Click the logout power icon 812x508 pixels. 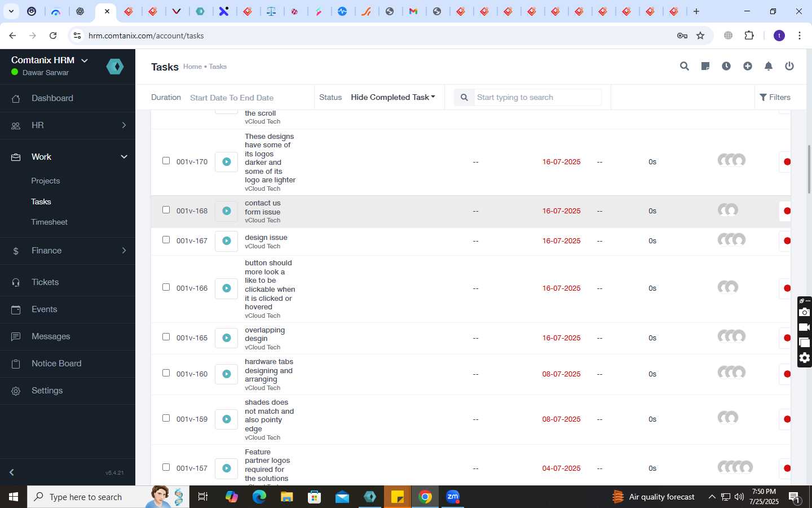[x=789, y=66]
